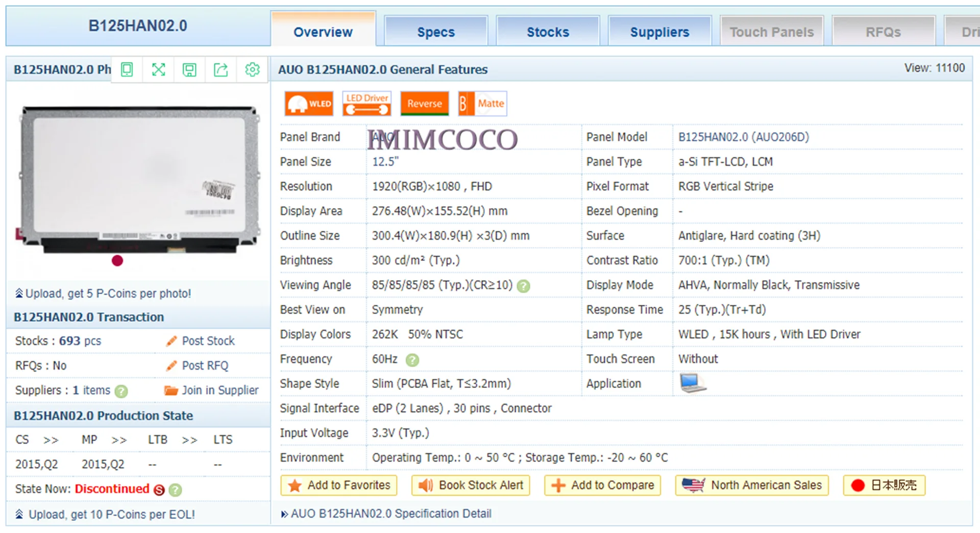
Task: Click green help icon after Discontinued
Action: (175, 490)
